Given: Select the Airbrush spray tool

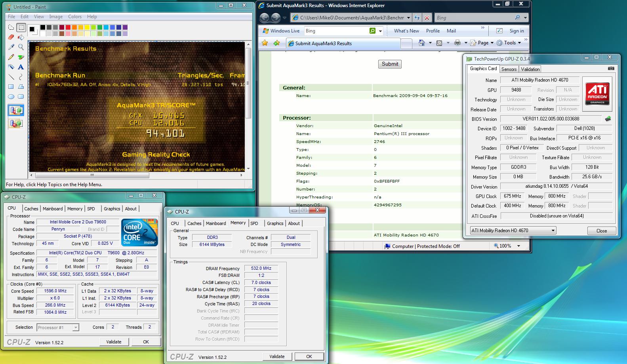Looking at the screenshot, I should [x=11, y=67].
